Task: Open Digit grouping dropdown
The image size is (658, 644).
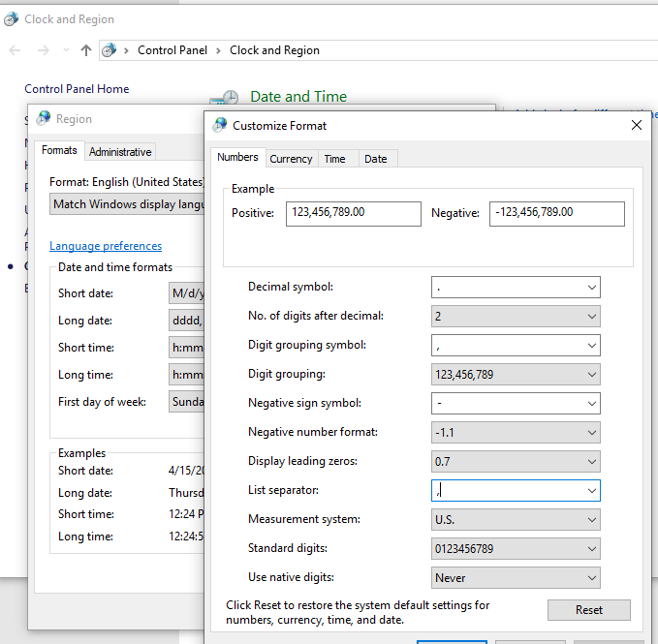Action: (516, 375)
